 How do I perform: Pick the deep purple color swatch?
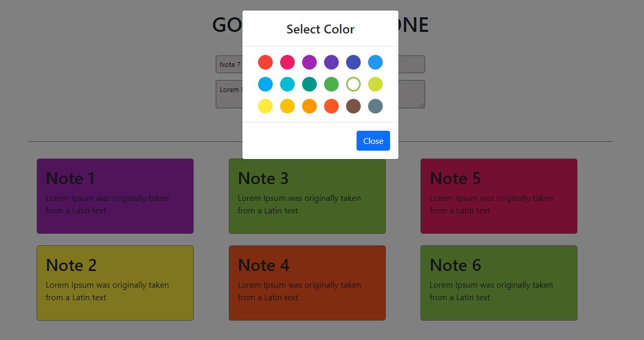pyautogui.click(x=331, y=62)
